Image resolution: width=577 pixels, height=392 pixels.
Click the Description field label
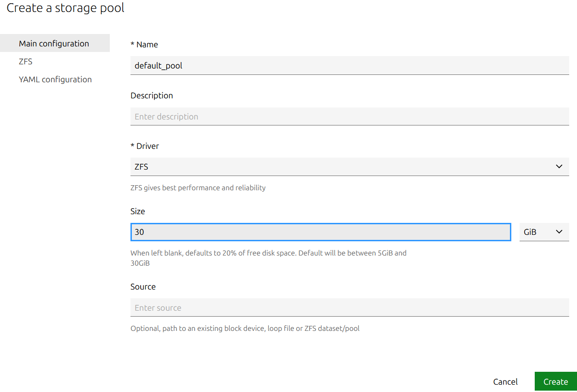point(152,96)
